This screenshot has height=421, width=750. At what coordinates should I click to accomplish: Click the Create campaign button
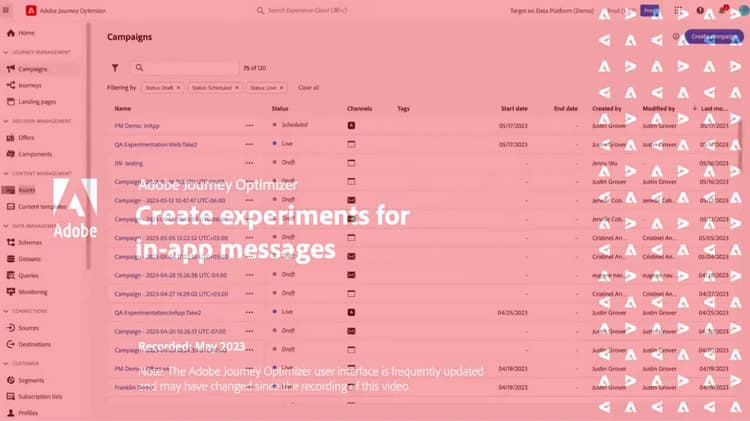pyautogui.click(x=714, y=36)
